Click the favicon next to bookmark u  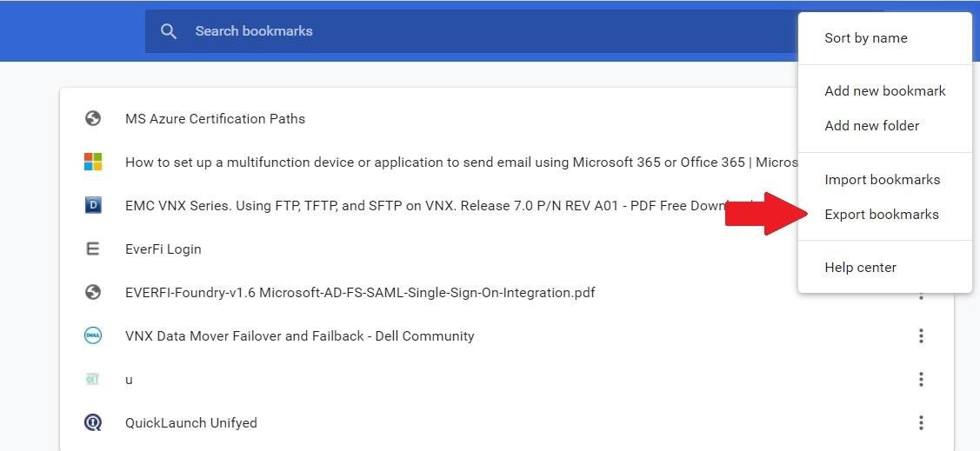pyautogui.click(x=93, y=379)
